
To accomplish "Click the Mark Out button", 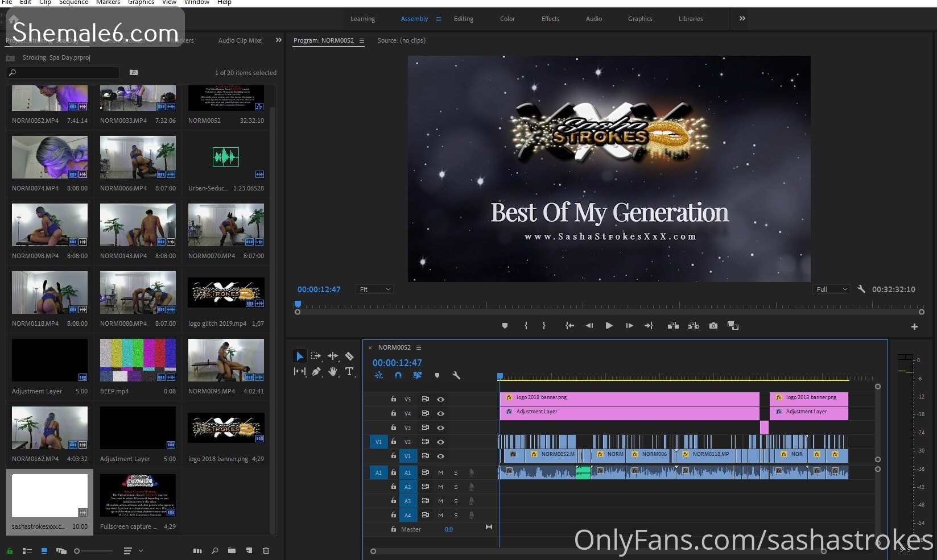I will click(x=544, y=326).
